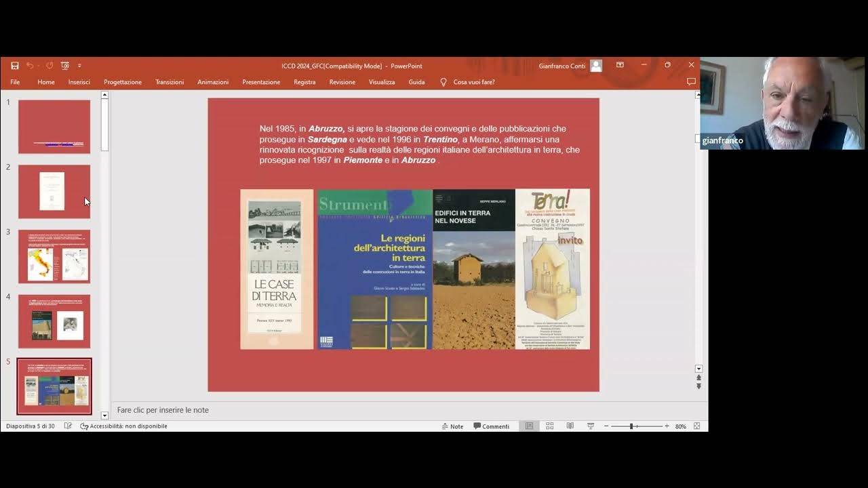Open the Registra ribbon tab

point(304,82)
